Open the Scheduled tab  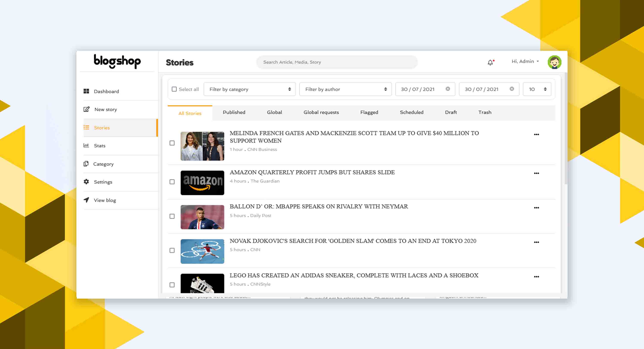(x=412, y=112)
